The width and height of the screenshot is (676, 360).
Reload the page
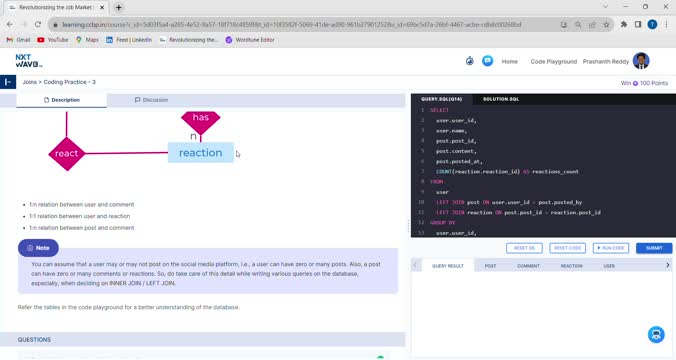(38, 25)
